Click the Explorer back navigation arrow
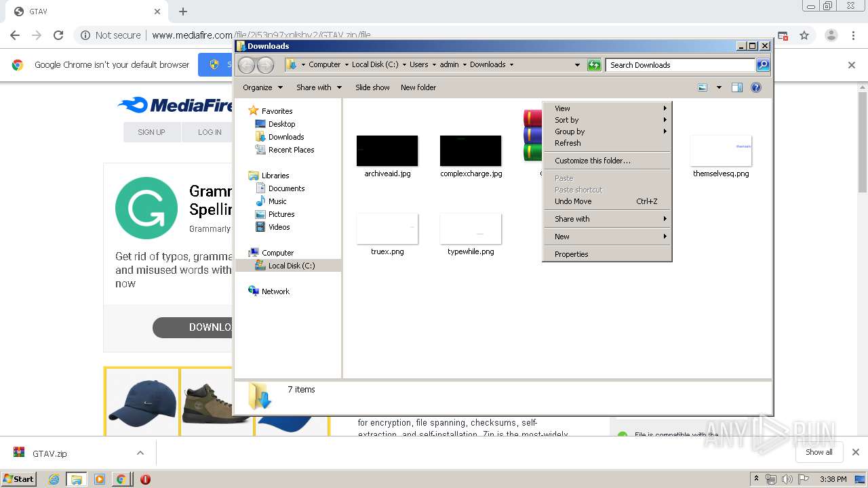868x488 pixels. pyautogui.click(x=246, y=65)
